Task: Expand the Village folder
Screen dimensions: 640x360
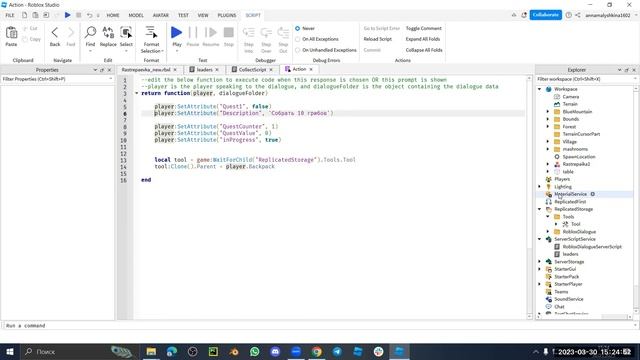Action: click(x=548, y=142)
